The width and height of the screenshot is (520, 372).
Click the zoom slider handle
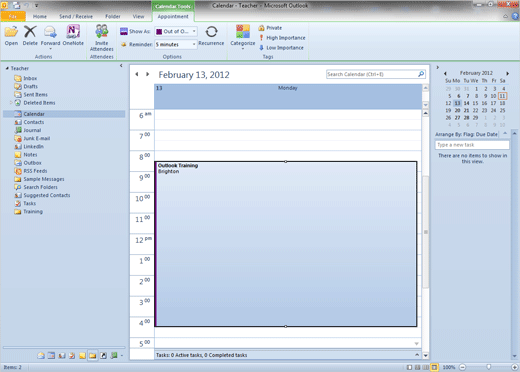click(489, 367)
